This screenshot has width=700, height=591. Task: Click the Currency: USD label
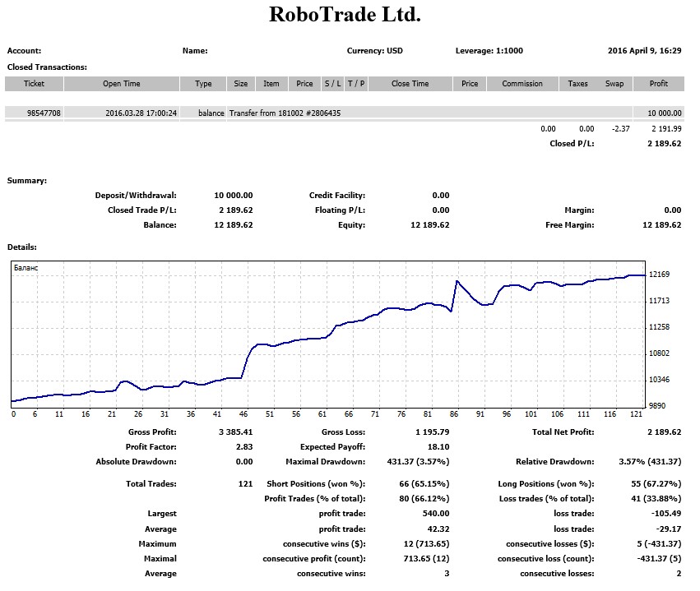[374, 51]
